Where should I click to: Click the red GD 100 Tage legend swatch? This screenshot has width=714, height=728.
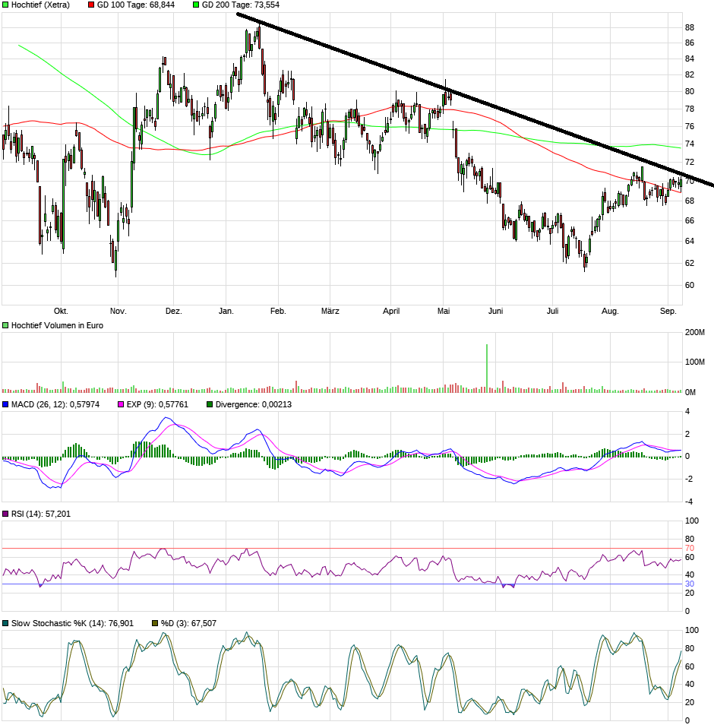coord(91,5)
